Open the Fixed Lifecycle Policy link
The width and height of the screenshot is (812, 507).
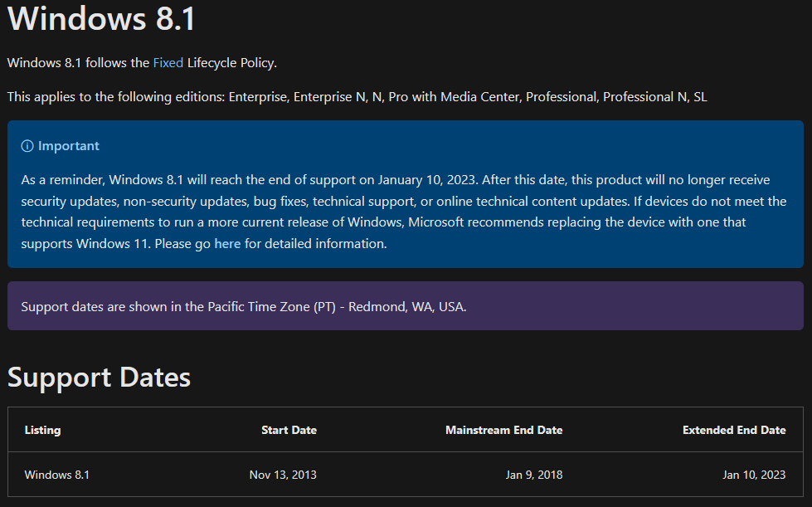[x=168, y=62]
